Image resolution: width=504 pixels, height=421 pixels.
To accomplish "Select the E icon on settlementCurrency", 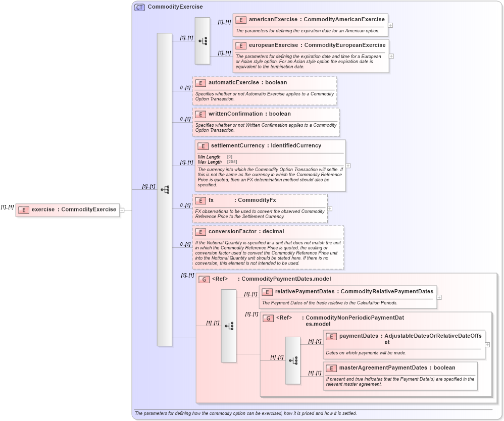I will point(202,145).
